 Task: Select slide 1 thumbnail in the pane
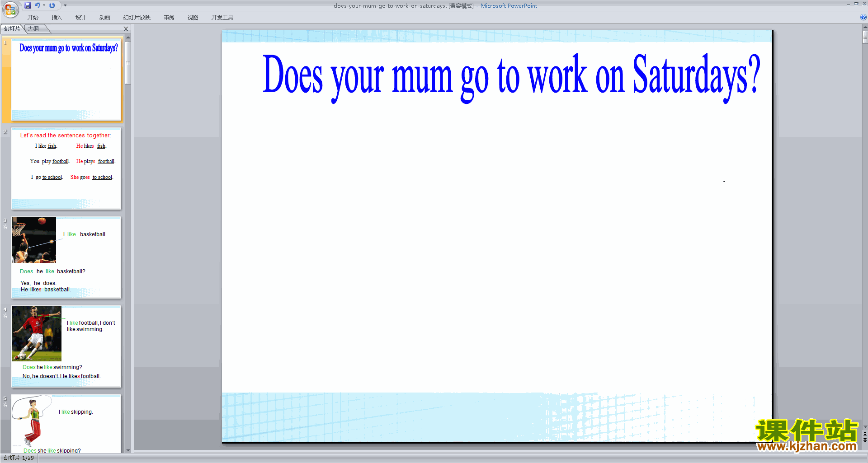tap(66, 79)
